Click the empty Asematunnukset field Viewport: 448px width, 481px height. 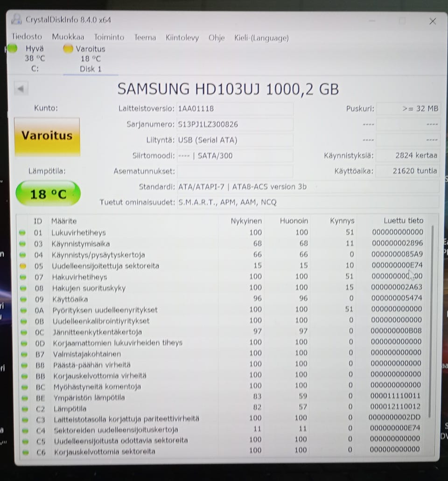click(235, 171)
